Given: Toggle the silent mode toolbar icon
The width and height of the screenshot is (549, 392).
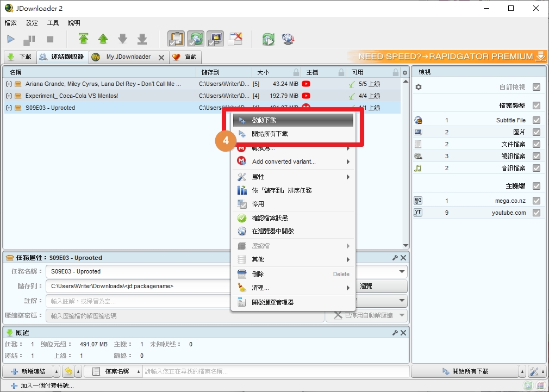Looking at the screenshot, I should coord(235,39).
